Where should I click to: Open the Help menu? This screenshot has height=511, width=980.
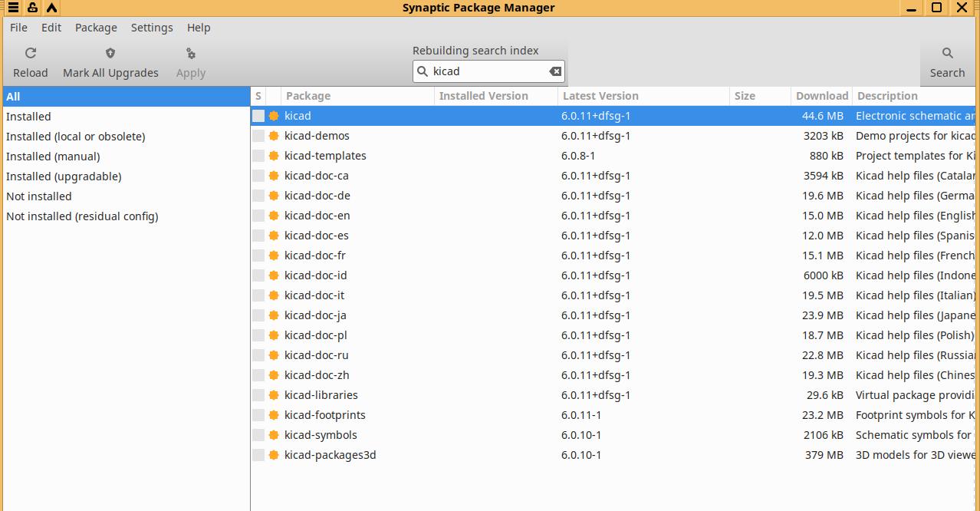(199, 28)
